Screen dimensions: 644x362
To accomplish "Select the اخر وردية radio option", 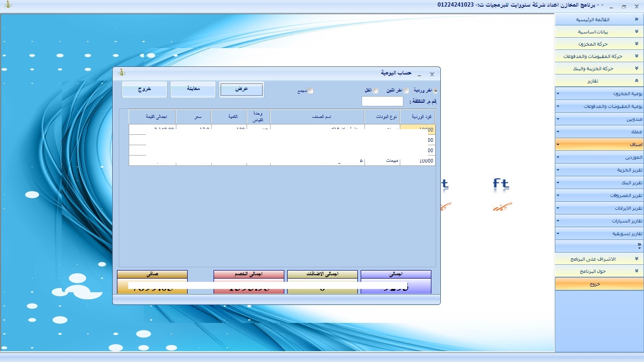I will pos(435,90).
